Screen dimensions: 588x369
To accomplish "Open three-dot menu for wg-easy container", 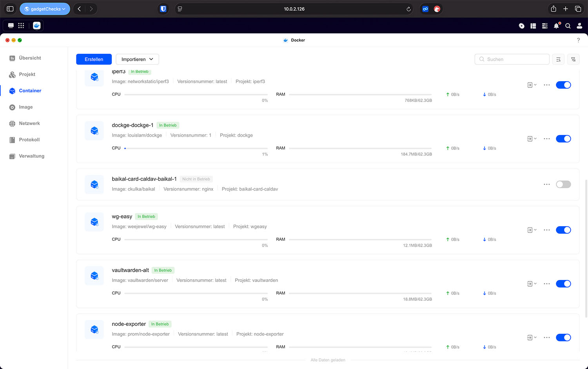I will 546,230.
